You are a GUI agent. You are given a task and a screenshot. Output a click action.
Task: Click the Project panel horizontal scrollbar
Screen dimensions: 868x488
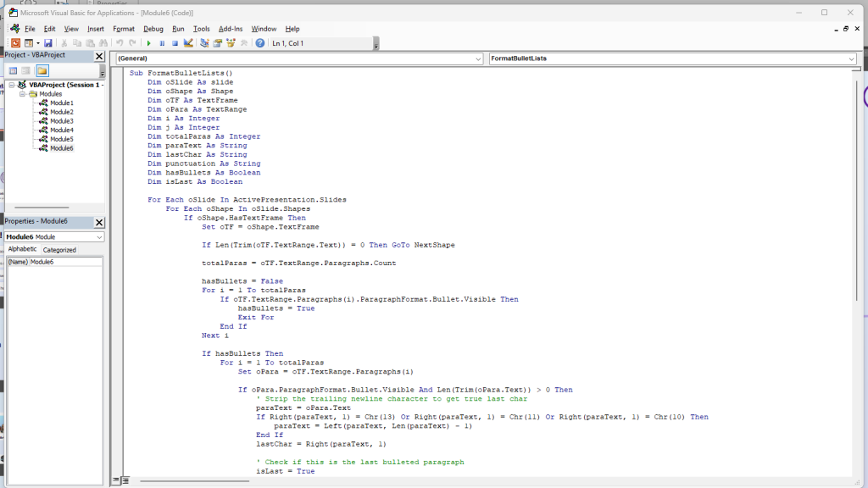[42, 207]
